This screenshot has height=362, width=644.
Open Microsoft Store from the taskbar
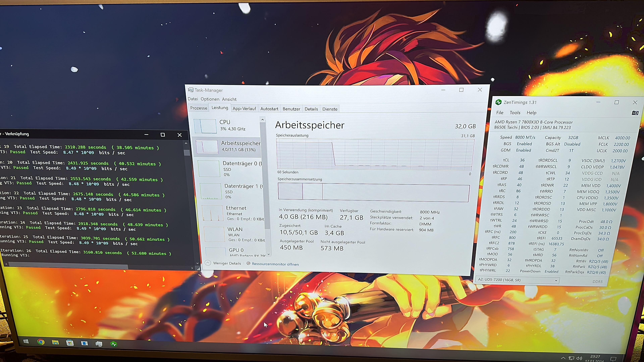(x=70, y=343)
